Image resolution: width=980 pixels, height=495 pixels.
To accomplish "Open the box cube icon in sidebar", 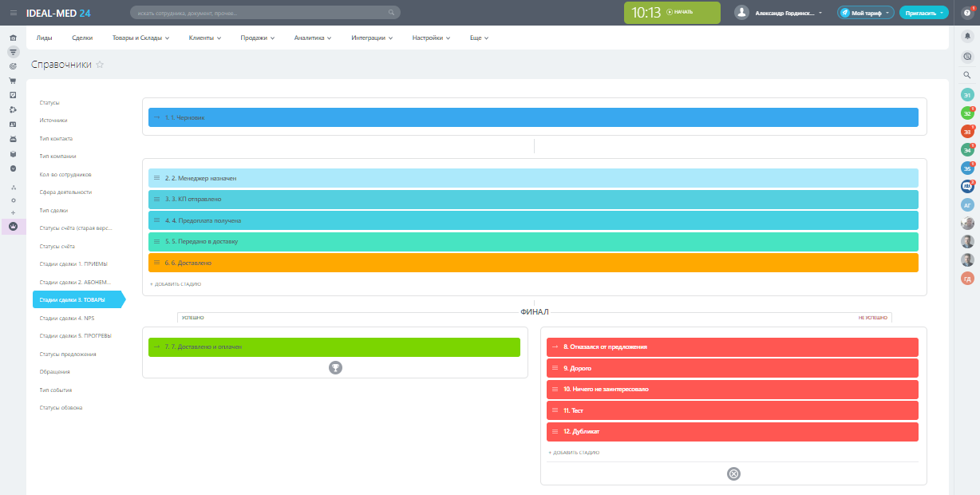I will [x=13, y=154].
